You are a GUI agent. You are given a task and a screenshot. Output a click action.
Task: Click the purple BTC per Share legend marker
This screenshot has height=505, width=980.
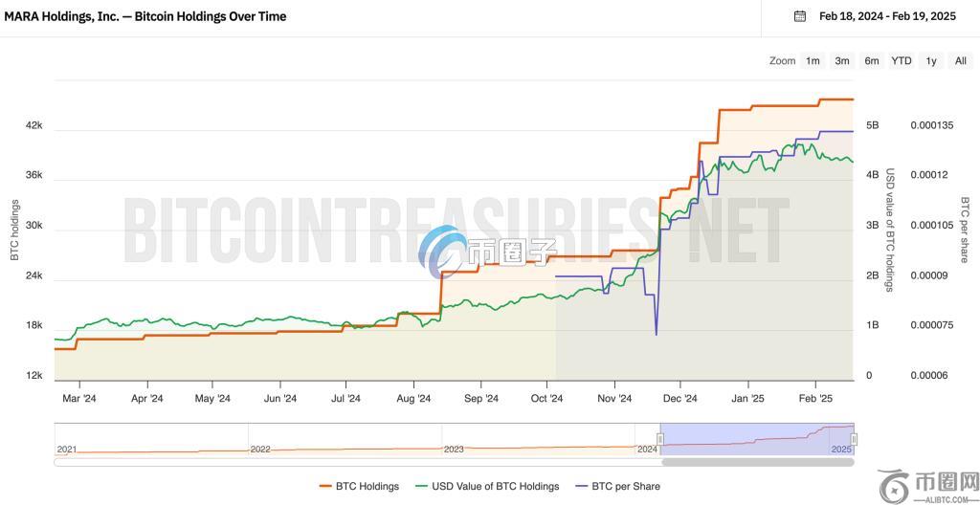[583, 486]
